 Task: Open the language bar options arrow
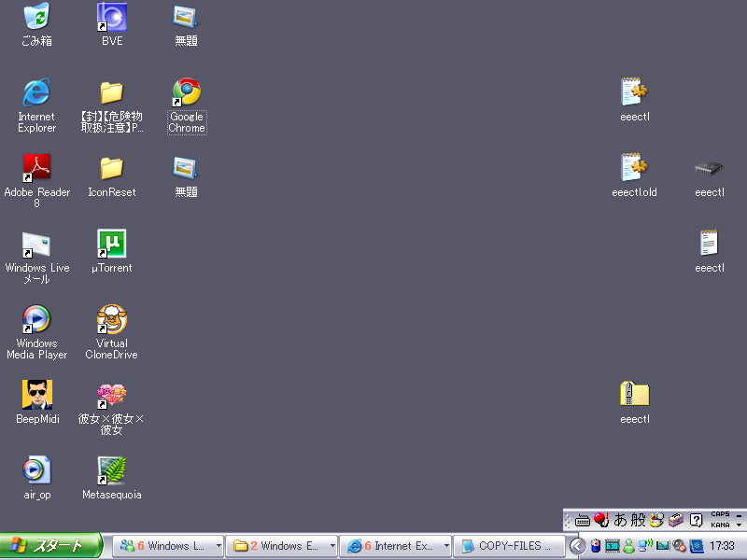click(x=740, y=525)
